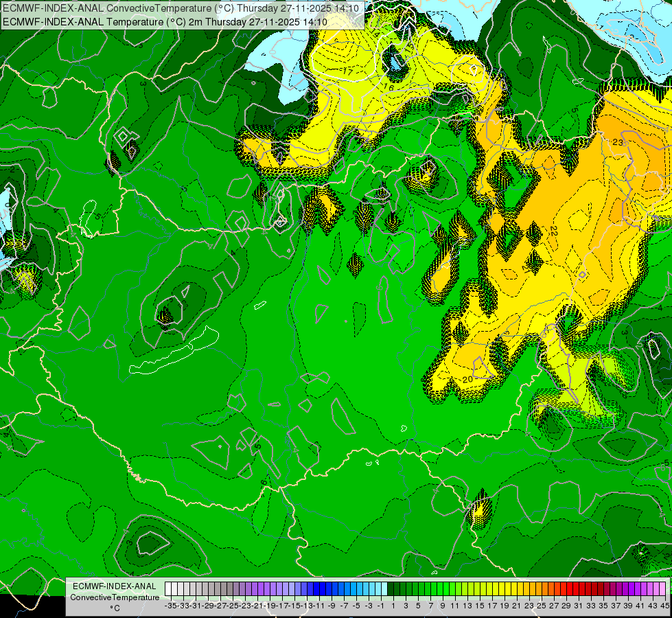Image resolution: width=672 pixels, height=618 pixels.
Task: Pick the white swatch above -35
Action: 168,589
